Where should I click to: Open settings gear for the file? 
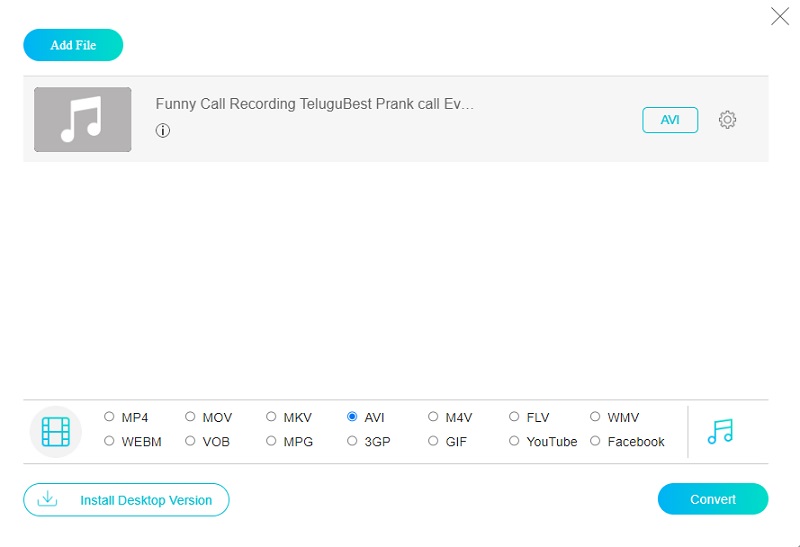[x=727, y=120]
